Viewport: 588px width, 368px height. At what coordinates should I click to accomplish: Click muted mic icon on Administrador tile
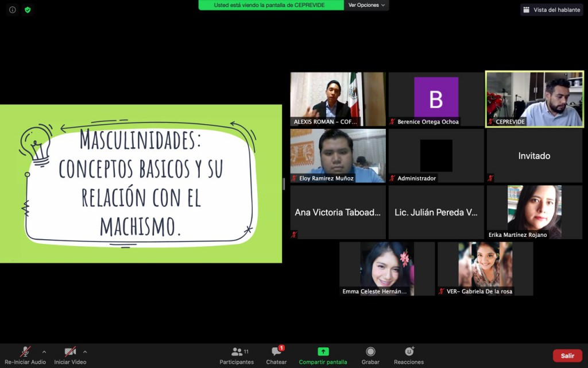[392, 178]
